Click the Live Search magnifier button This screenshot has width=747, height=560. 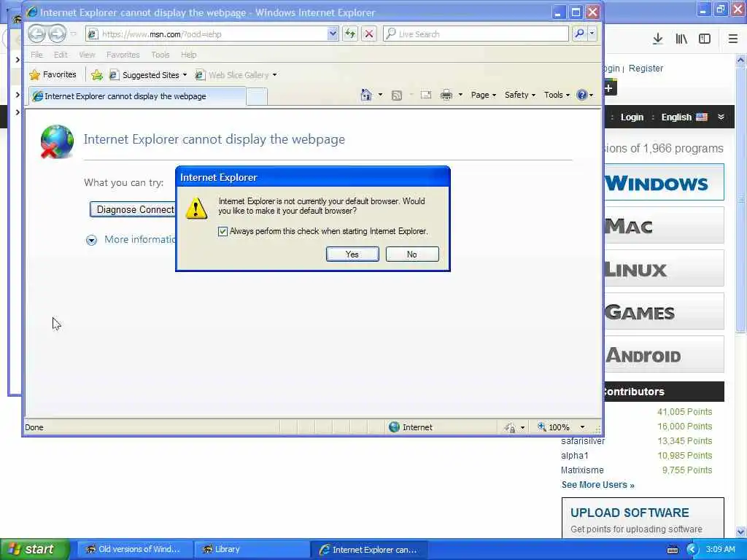click(x=579, y=34)
